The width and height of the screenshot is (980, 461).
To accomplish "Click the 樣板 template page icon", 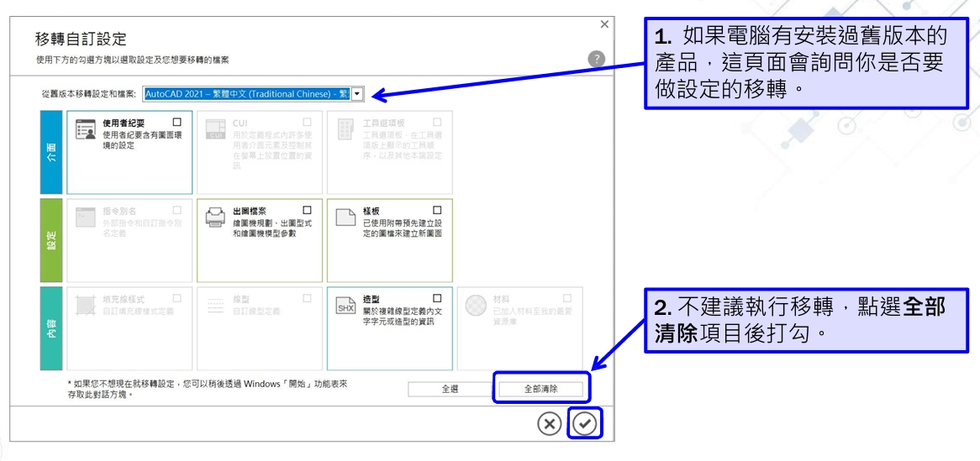I will coord(345,217).
